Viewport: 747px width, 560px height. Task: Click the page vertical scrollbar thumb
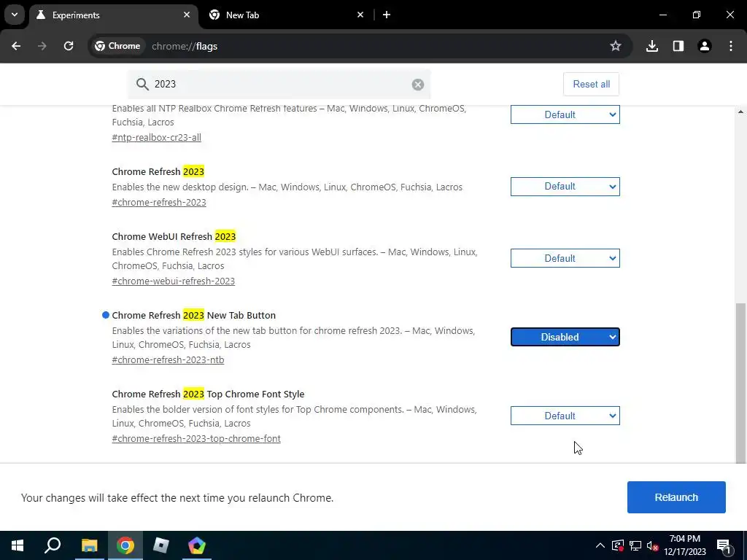(x=740, y=384)
